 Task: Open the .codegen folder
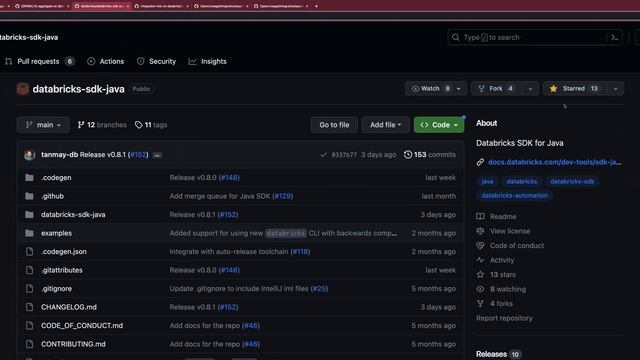[56, 178]
